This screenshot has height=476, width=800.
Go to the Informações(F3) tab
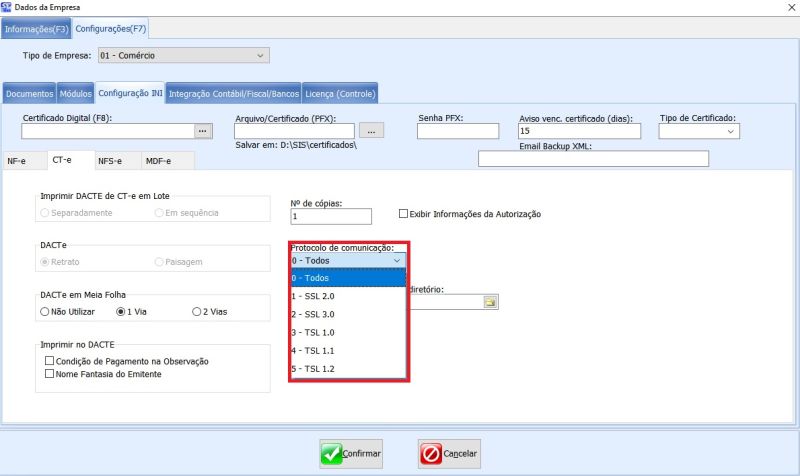click(x=35, y=29)
